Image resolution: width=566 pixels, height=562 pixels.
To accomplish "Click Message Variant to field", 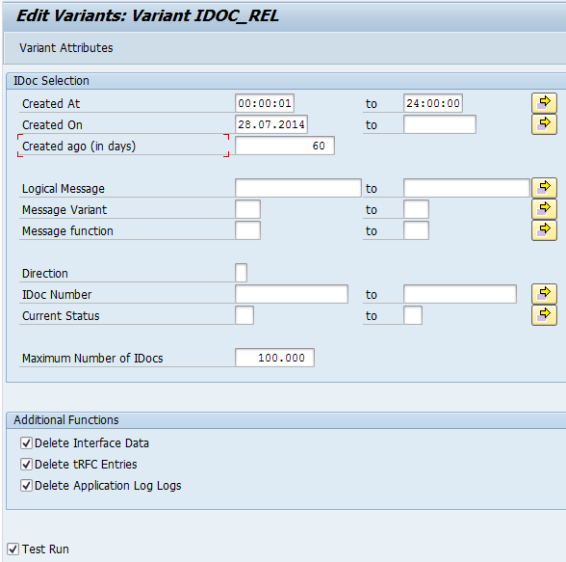I will (x=416, y=209).
